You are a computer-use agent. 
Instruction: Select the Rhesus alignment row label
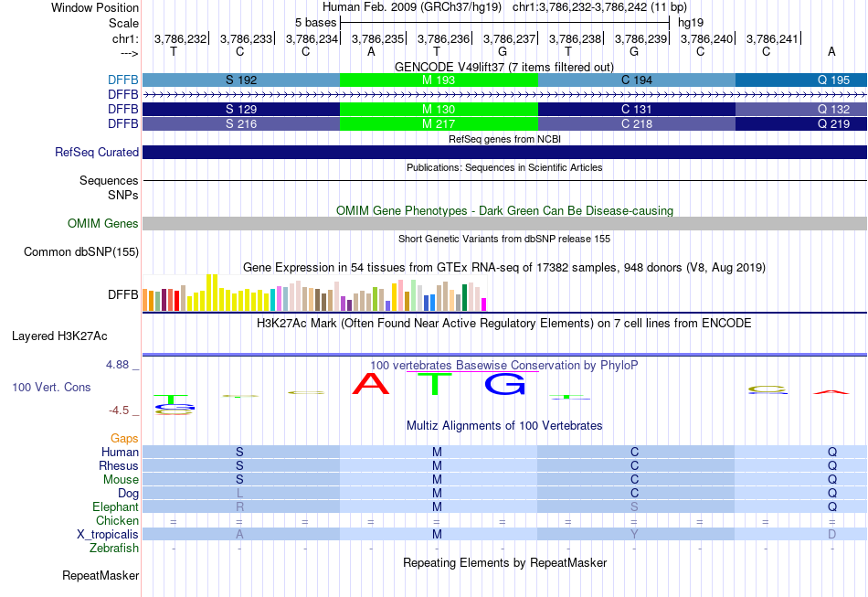click(119, 465)
